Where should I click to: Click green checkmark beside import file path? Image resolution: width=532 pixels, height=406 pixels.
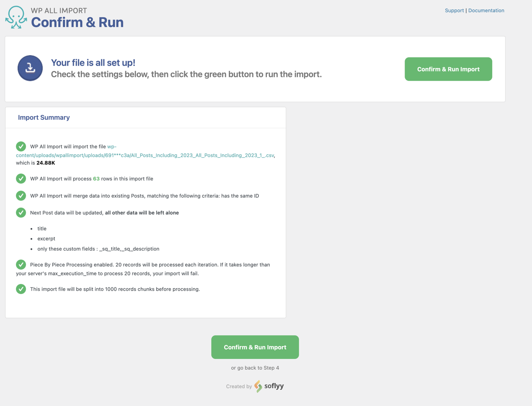point(21,147)
